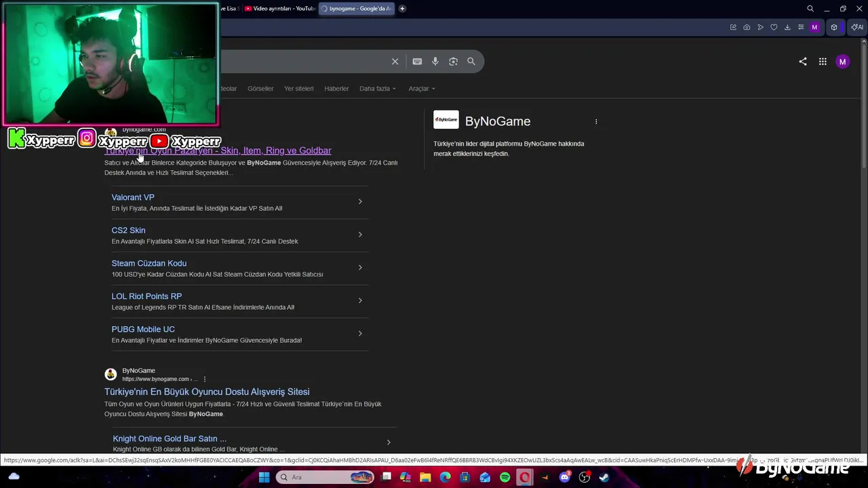
Task: Search by image with the Lens icon
Action: (453, 62)
